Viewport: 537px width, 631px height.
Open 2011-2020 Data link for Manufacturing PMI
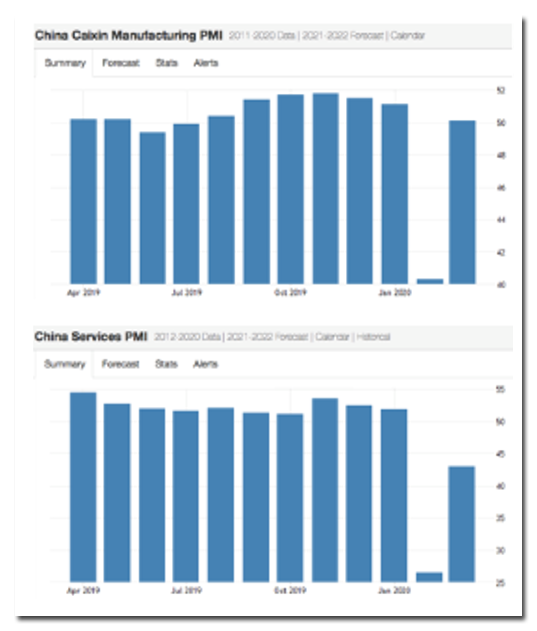tap(262, 36)
